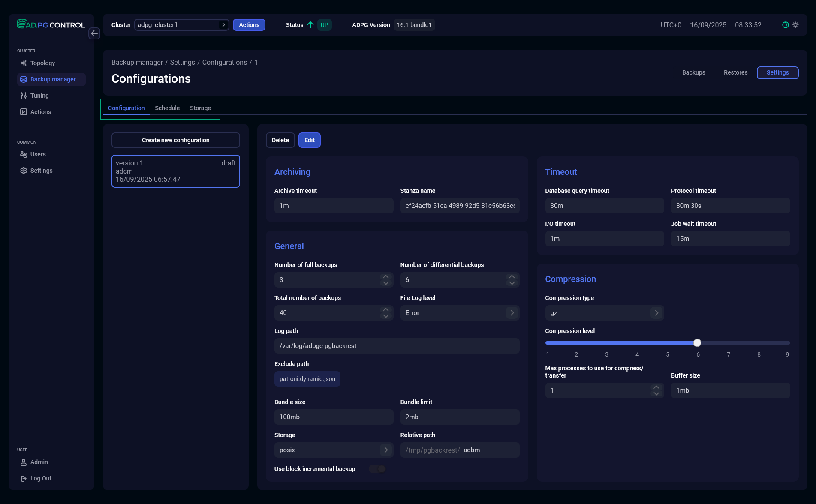
Task: Collapse the sidebar with the arrow icon
Action: click(x=94, y=33)
